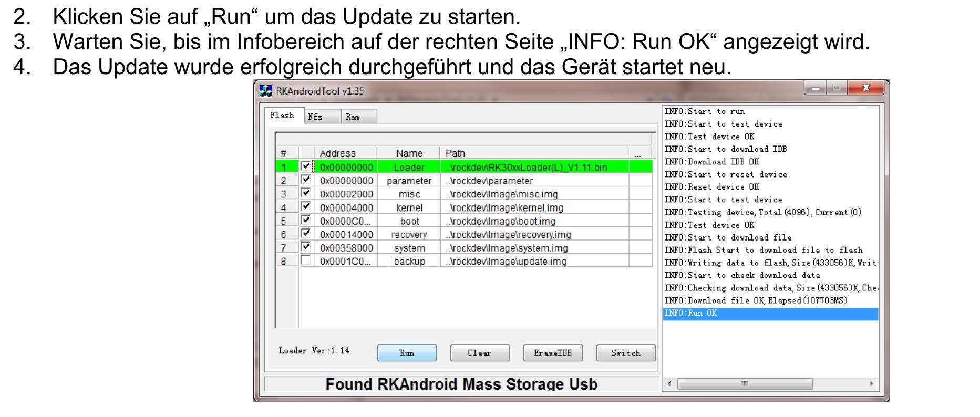Select the 'INFO:Reset device OK' log line

pos(771,187)
